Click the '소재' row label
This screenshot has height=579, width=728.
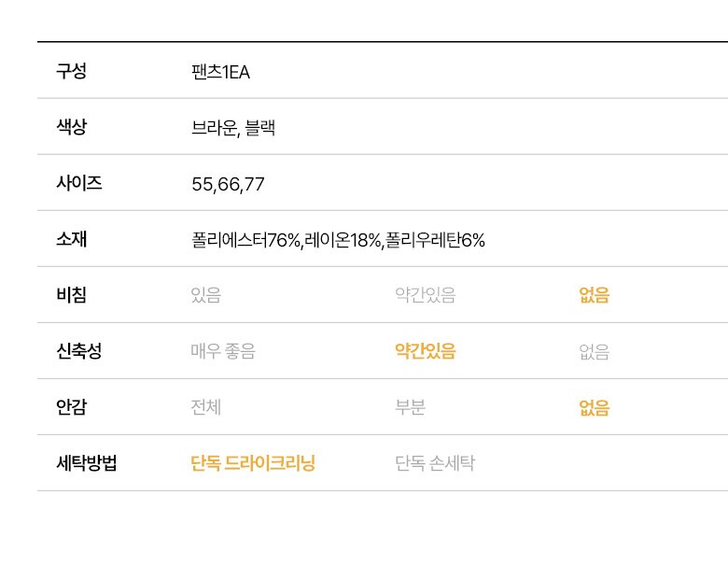point(71,239)
